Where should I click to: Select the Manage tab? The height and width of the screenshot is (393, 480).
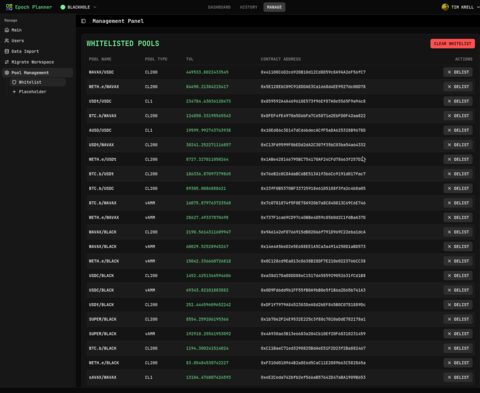pos(274,7)
